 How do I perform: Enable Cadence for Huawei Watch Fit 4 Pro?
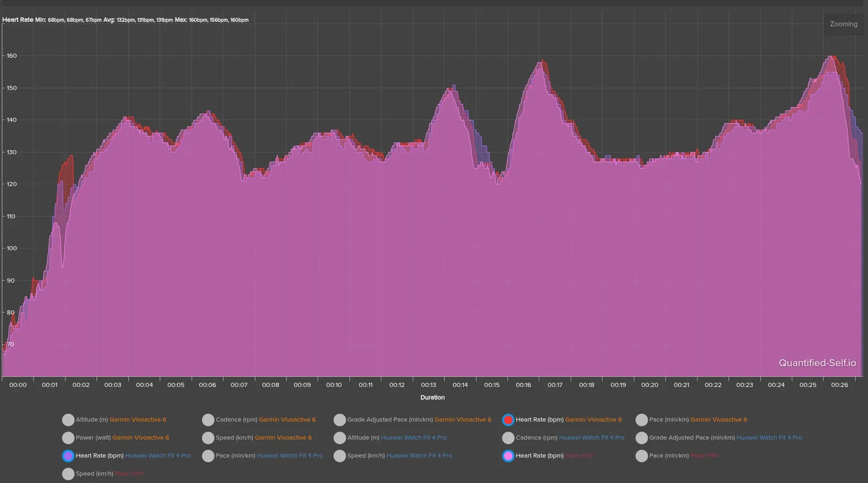point(508,438)
